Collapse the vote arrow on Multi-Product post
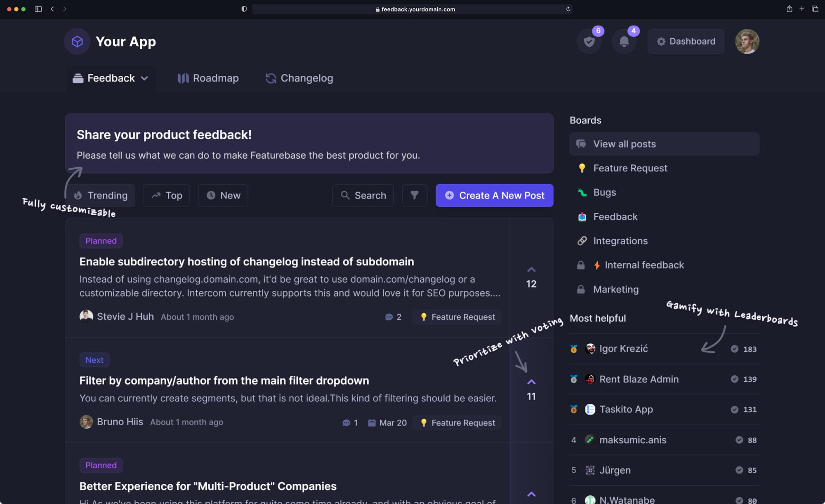825x504 pixels. click(x=531, y=494)
